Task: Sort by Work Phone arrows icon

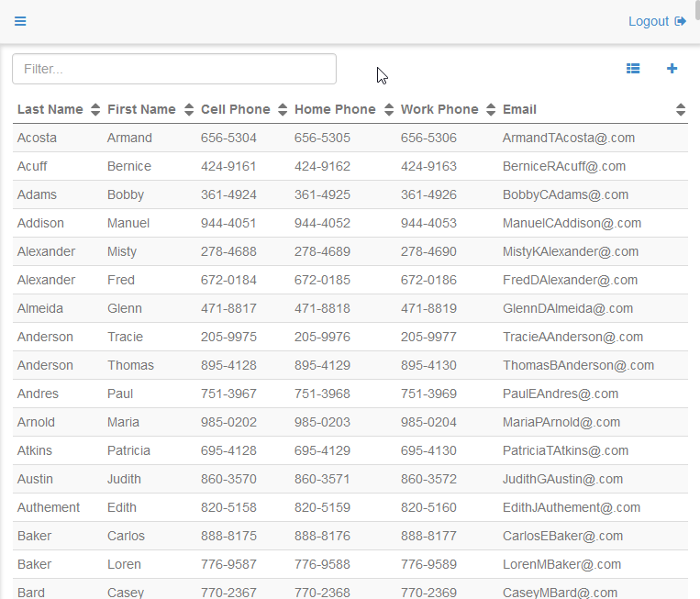Action: tap(491, 110)
